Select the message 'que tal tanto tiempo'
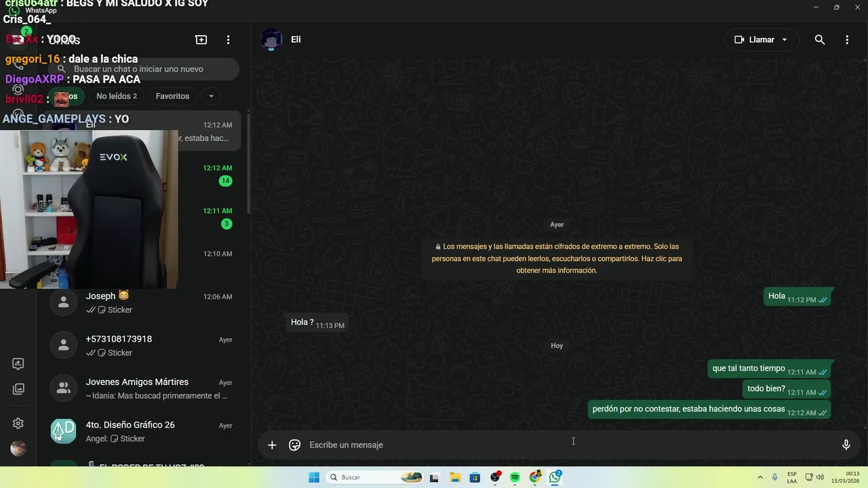 point(769,369)
